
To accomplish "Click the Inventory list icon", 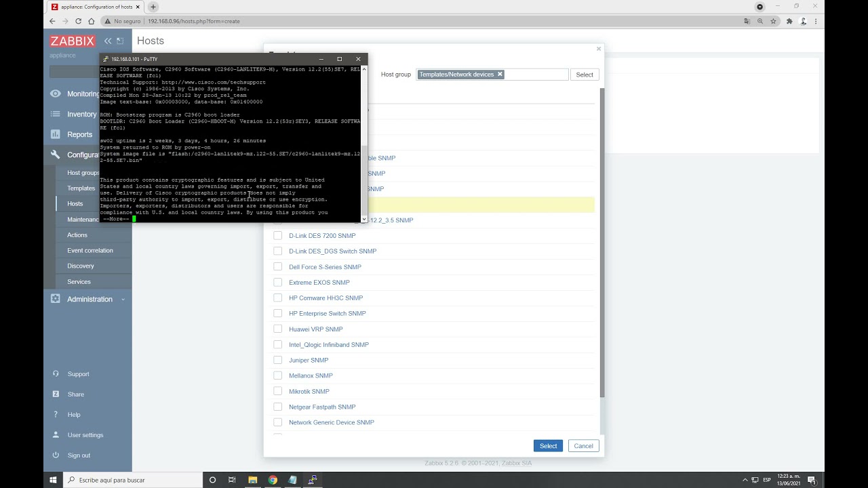I will click(56, 114).
